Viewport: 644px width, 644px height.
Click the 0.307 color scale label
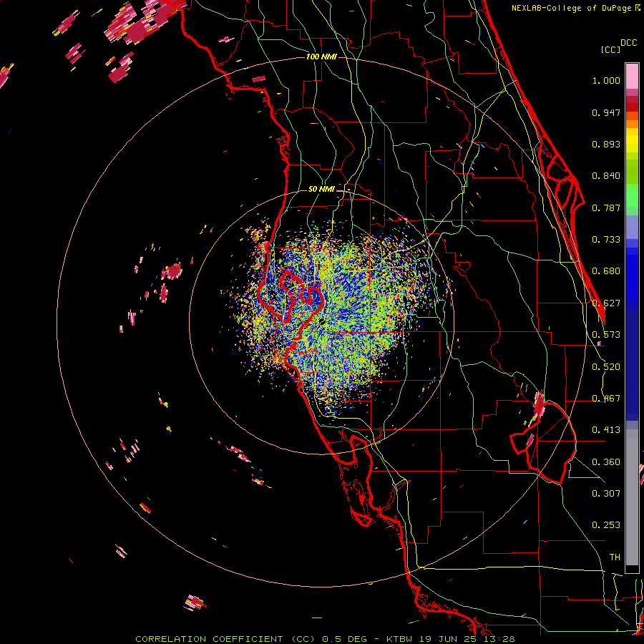[606, 494]
